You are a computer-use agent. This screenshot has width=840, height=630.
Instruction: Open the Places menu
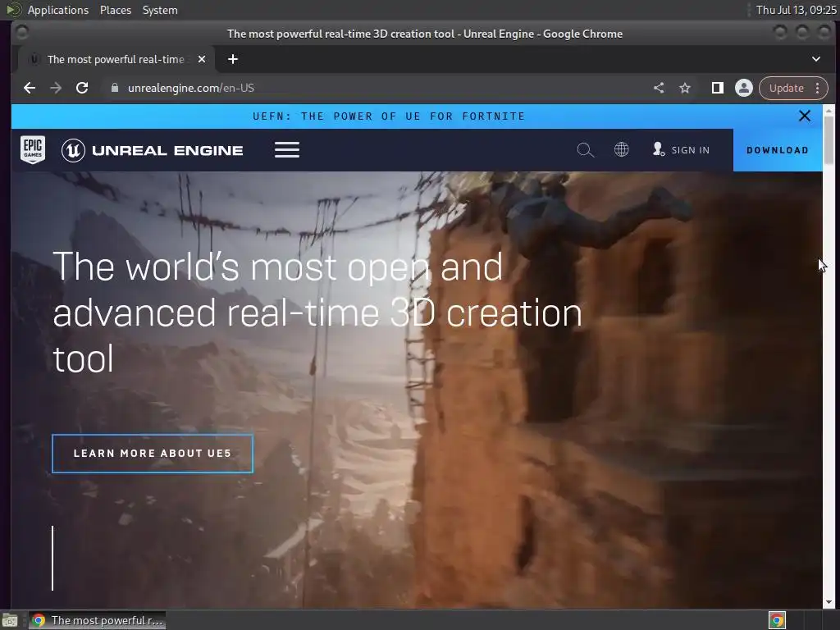pyautogui.click(x=115, y=10)
